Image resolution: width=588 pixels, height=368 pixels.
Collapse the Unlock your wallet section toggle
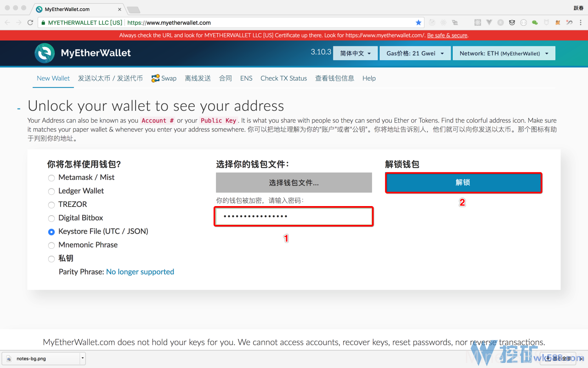(19, 109)
